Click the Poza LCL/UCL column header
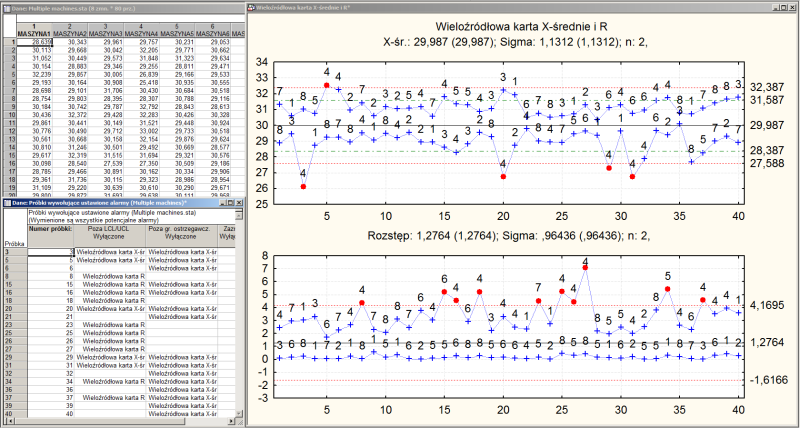The image size is (800, 428). coord(110,233)
